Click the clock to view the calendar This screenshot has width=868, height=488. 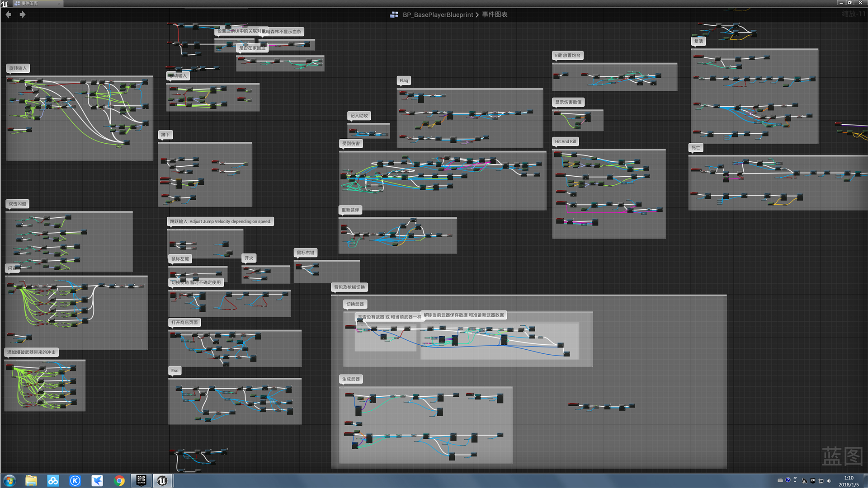click(849, 480)
